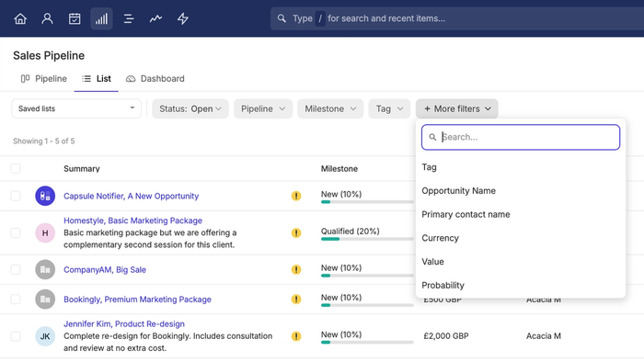The height and width of the screenshot is (362, 644).
Task: Click the Milestone column header
Action: pos(339,168)
